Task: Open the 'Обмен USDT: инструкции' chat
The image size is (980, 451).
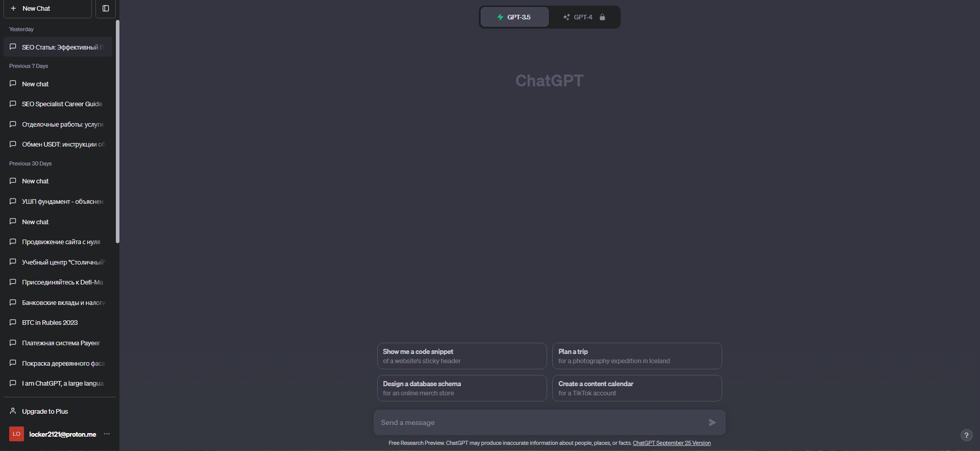Action: (58, 144)
